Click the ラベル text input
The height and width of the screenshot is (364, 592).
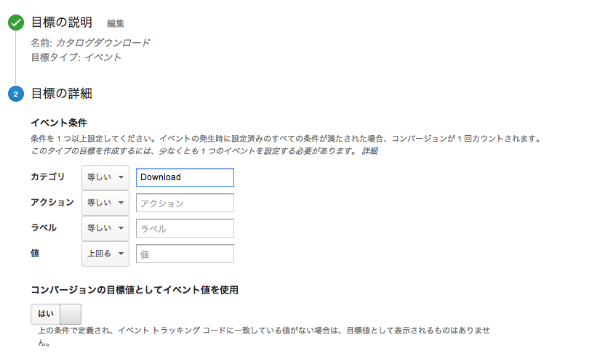185,228
